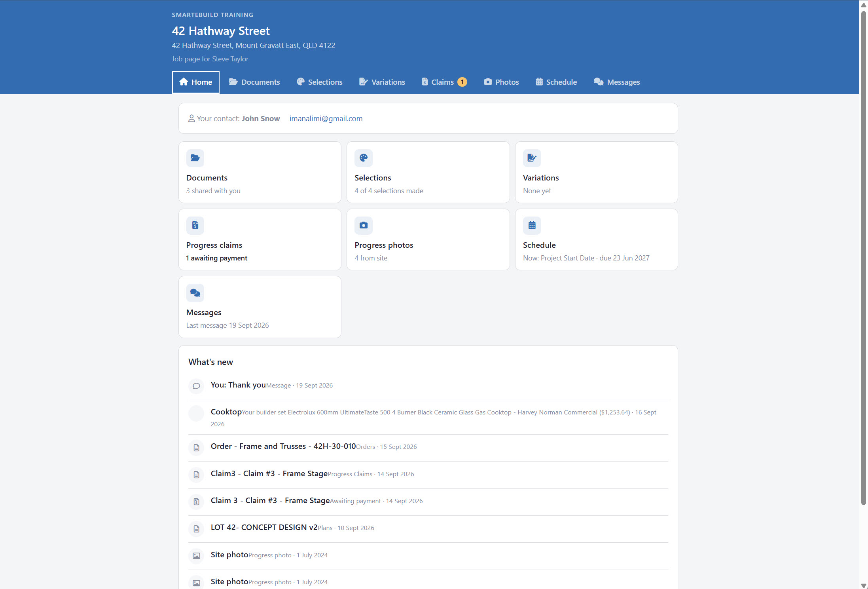Image resolution: width=868 pixels, height=589 pixels.
Task: Click the invoice icon on Progress claims card
Action: [x=195, y=226]
